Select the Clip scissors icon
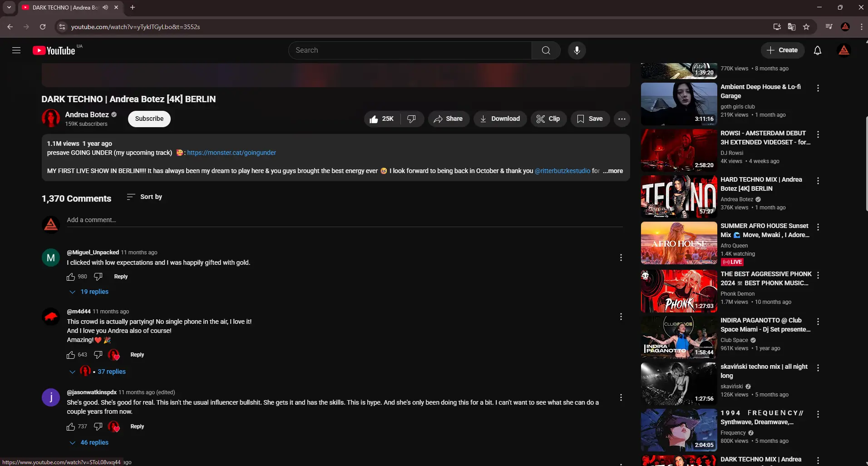This screenshot has width=868, height=466. click(x=541, y=119)
